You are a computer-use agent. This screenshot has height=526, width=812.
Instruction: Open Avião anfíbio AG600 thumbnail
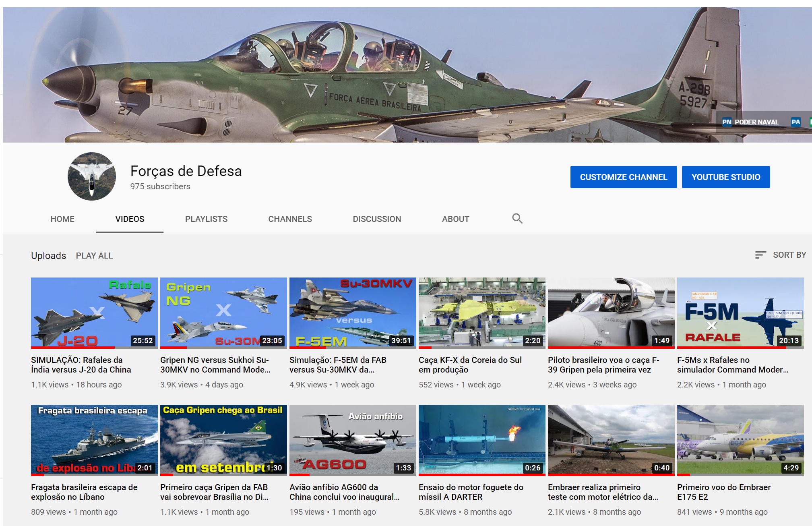353,440
